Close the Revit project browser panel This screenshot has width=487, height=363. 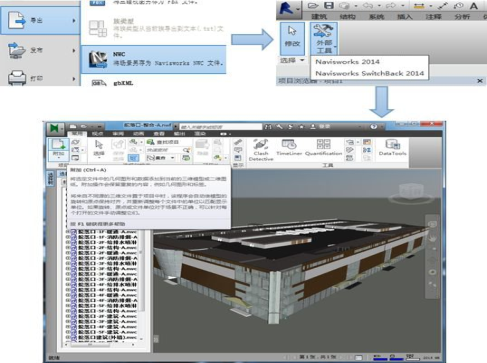coord(480,81)
